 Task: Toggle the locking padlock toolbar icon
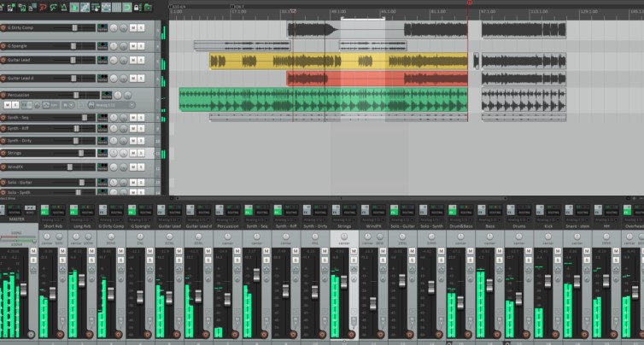click(138, 8)
